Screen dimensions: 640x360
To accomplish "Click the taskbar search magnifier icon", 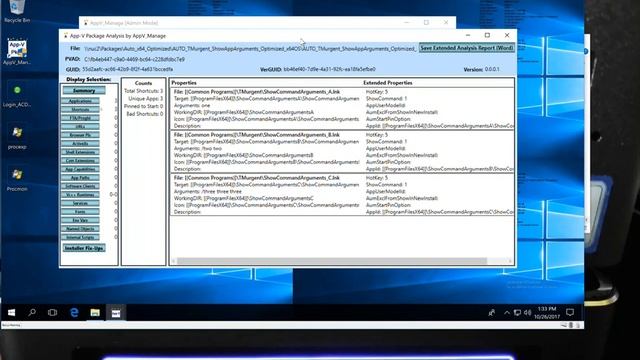I will click(32, 313).
